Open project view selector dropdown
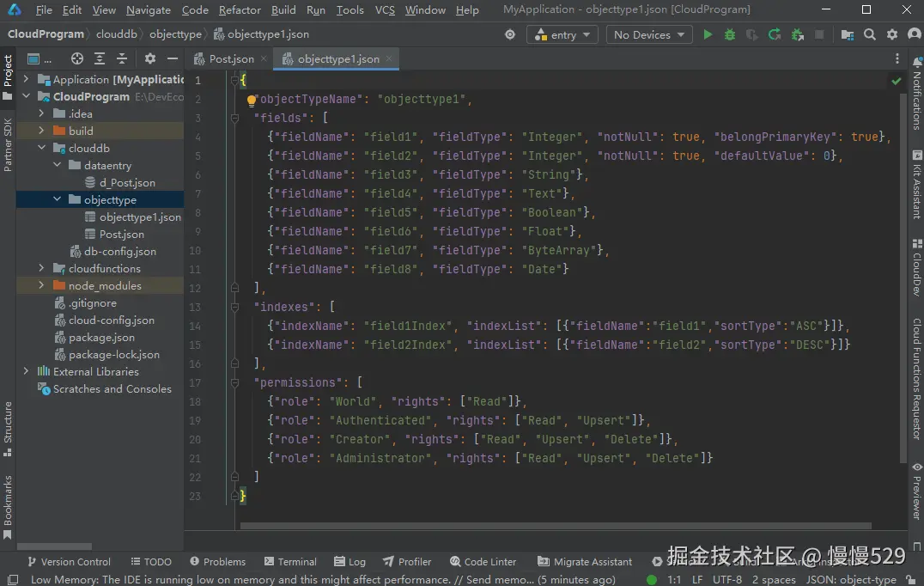Viewport: 924px width, 586px height. click(x=40, y=59)
